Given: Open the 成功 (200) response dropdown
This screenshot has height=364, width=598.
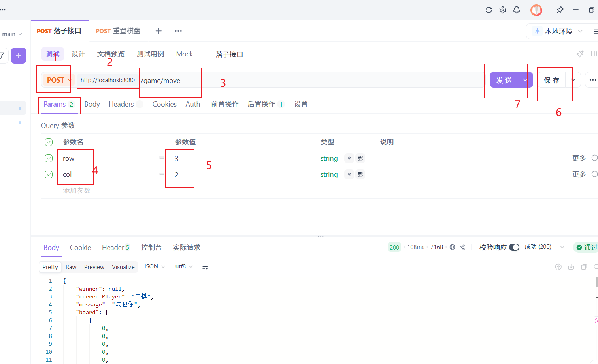Looking at the screenshot, I should click(x=544, y=247).
